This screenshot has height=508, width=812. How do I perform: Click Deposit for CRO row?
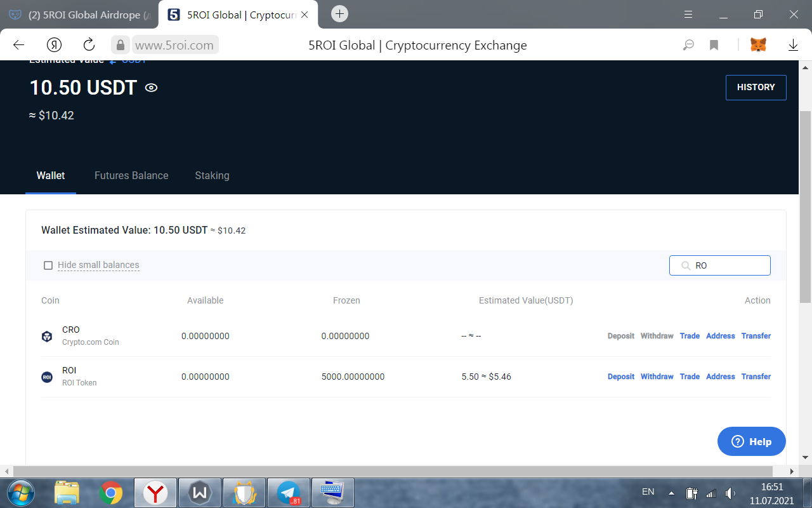click(621, 336)
